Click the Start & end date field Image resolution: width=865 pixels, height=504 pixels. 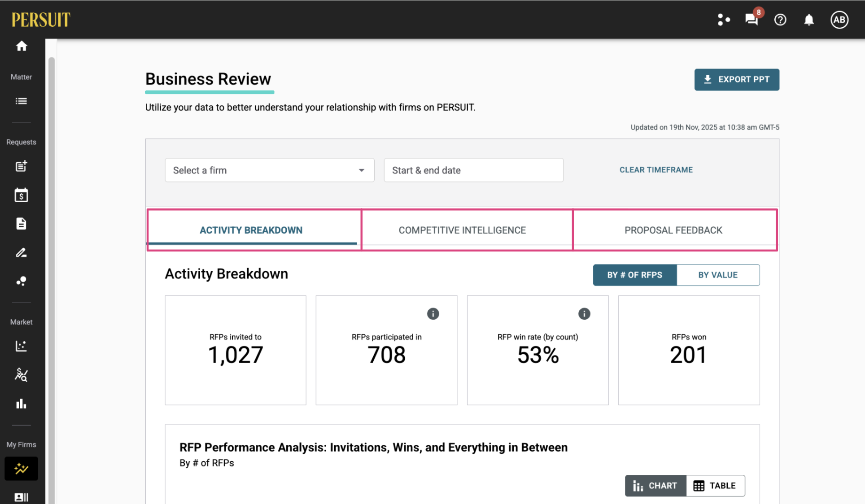tap(473, 170)
